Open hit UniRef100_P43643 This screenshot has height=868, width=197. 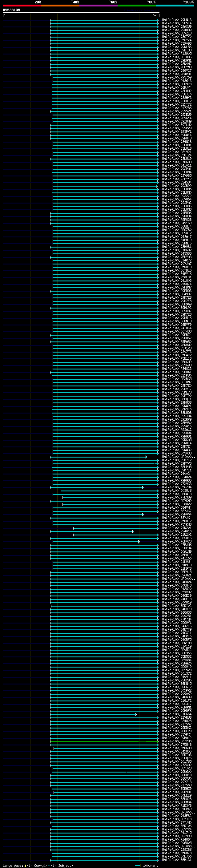pyautogui.click(x=176, y=81)
